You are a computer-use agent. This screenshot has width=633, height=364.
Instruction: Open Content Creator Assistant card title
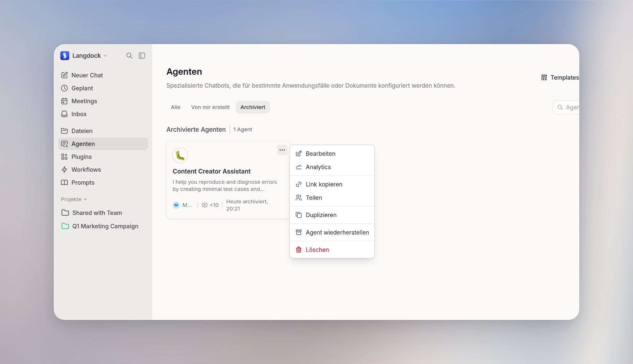pos(212,171)
